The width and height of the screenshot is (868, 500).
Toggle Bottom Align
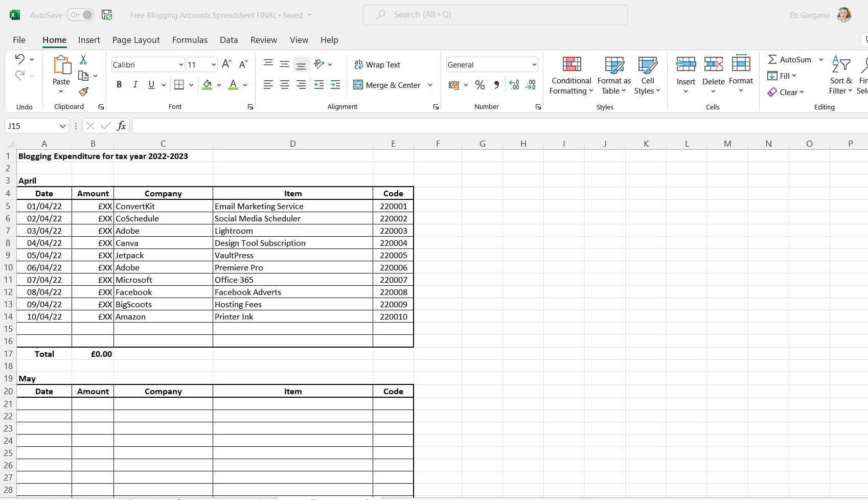(x=301, y=64)
